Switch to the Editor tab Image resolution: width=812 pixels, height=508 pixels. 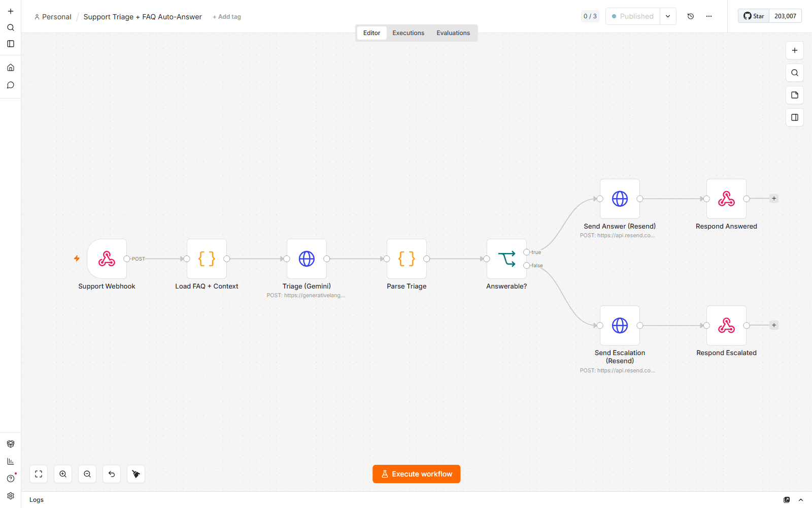click(371, 33)
